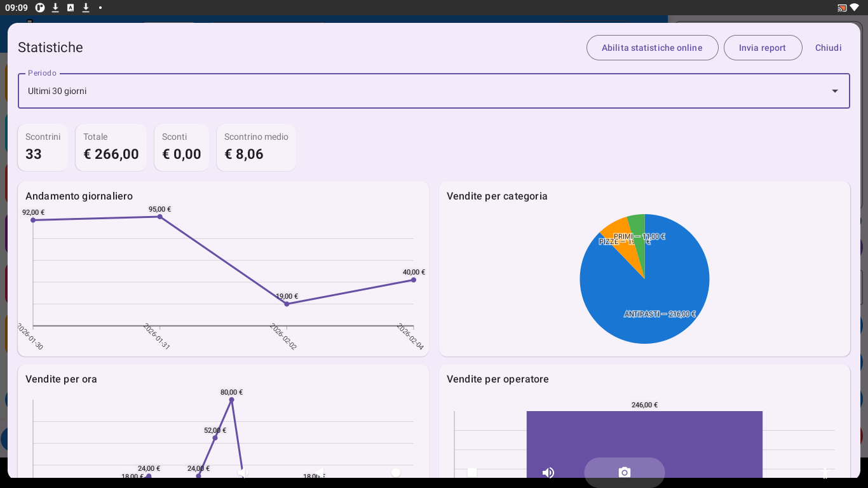Select the 52,00 € point in Vendite per ora

(215, 438)
